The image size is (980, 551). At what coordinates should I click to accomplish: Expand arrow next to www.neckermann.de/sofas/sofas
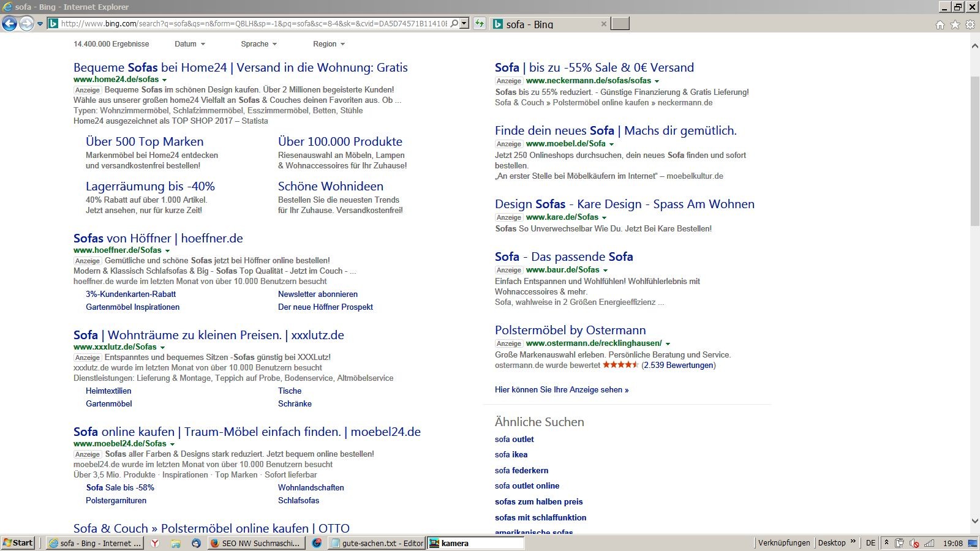(657, 81)
